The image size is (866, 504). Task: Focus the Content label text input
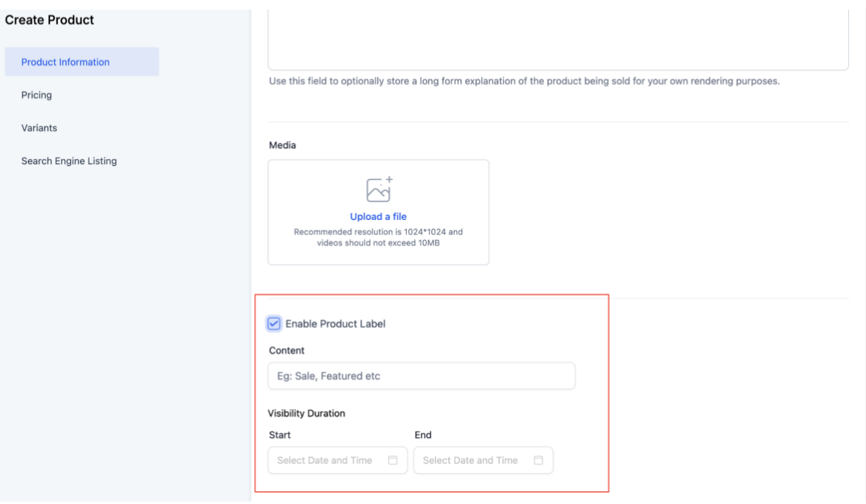(x=421, y=377)
